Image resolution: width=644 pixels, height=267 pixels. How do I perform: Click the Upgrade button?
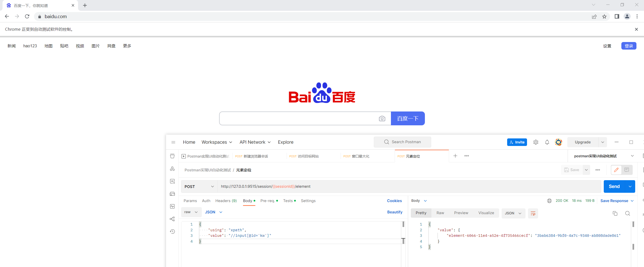(583, 142)
